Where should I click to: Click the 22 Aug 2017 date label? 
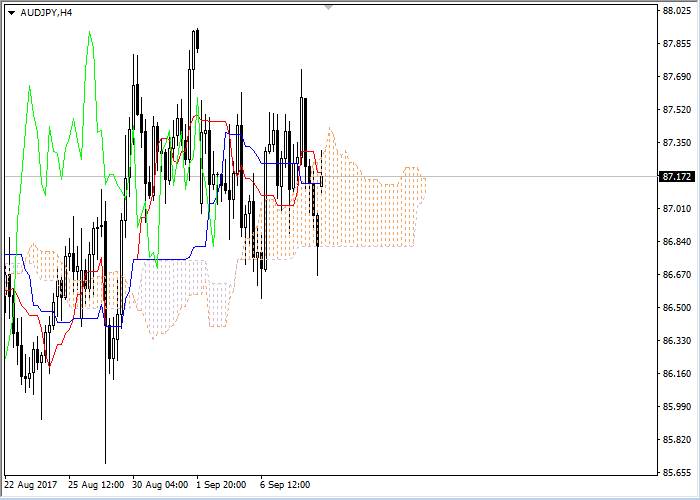coord(31,485)
